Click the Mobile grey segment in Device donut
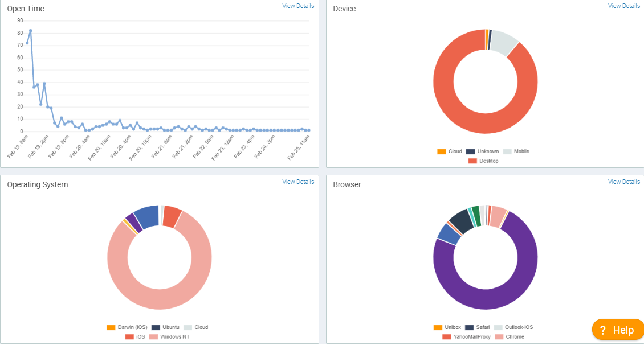The height and width of the screenshot is (345, 644). (x=504, y=42)
